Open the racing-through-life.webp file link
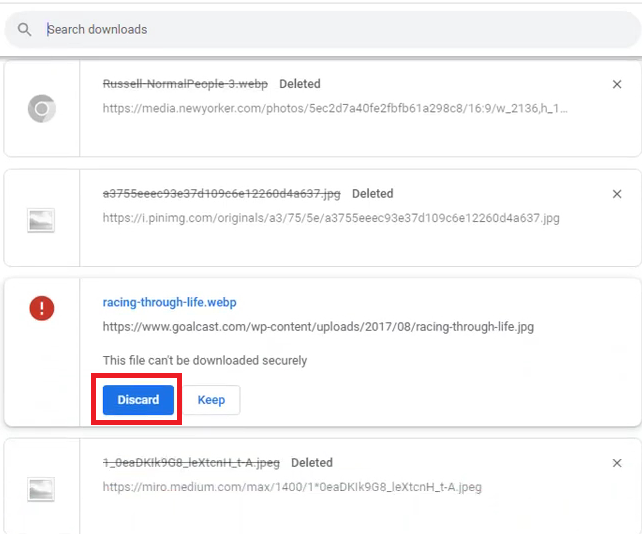 (169, 302)
